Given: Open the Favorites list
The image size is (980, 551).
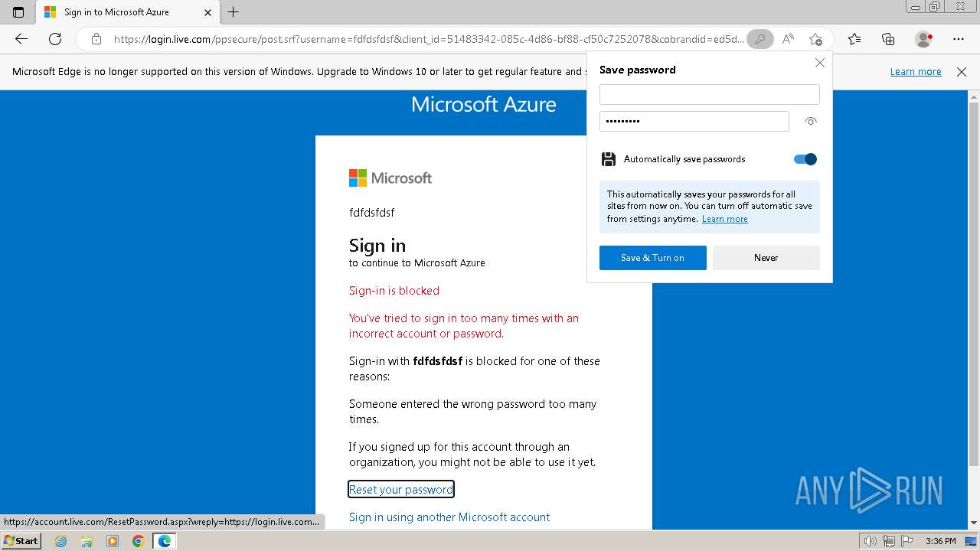Looking at the screenshot, I should click(854, 39).
